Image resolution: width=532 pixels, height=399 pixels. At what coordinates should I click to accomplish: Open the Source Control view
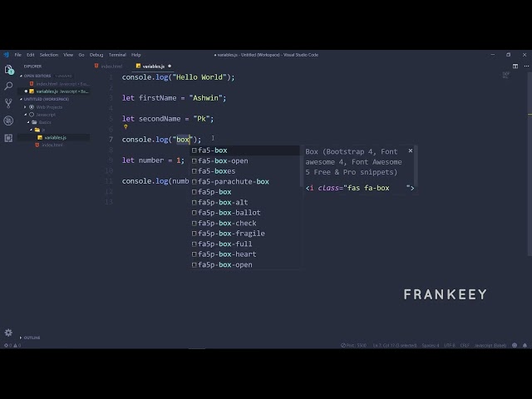(8, 103)
